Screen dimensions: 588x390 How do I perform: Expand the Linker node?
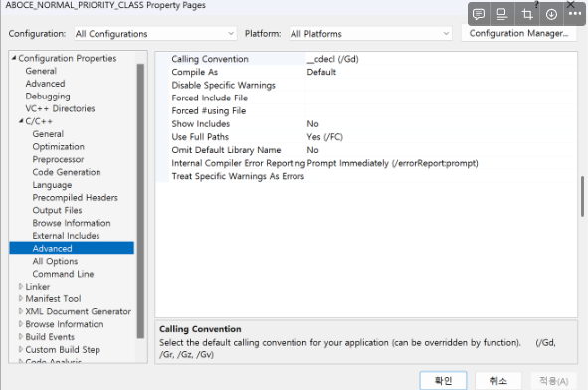21,287
